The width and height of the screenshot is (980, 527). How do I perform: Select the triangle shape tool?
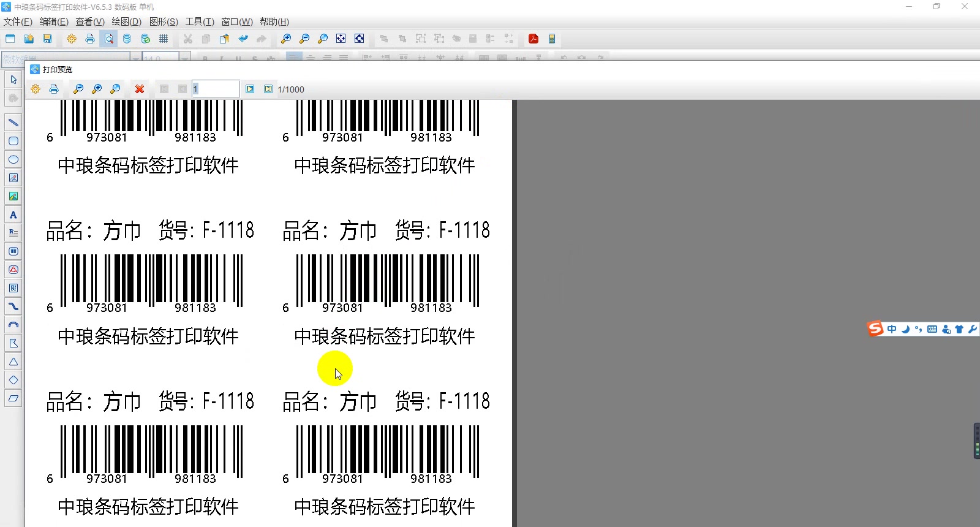pyautogui.click(x=13, y=362)
